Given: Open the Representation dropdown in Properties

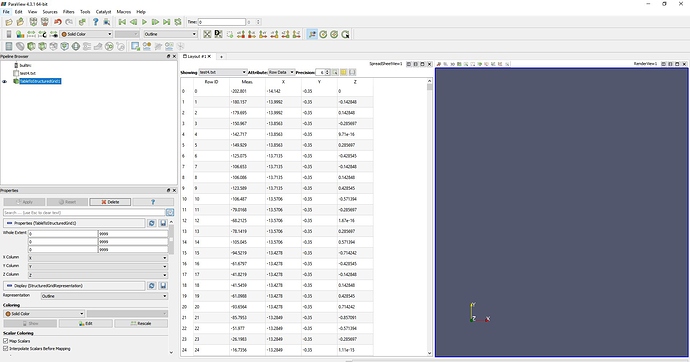Looking at the screenshot, I should (x=104, y=296).
